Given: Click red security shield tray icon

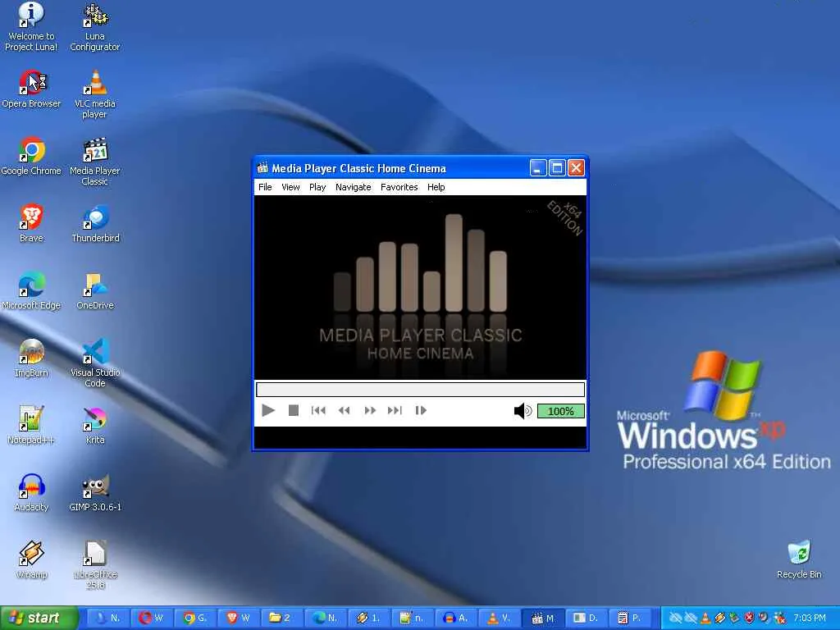Looking at the screenshot, I should (750, 619).
